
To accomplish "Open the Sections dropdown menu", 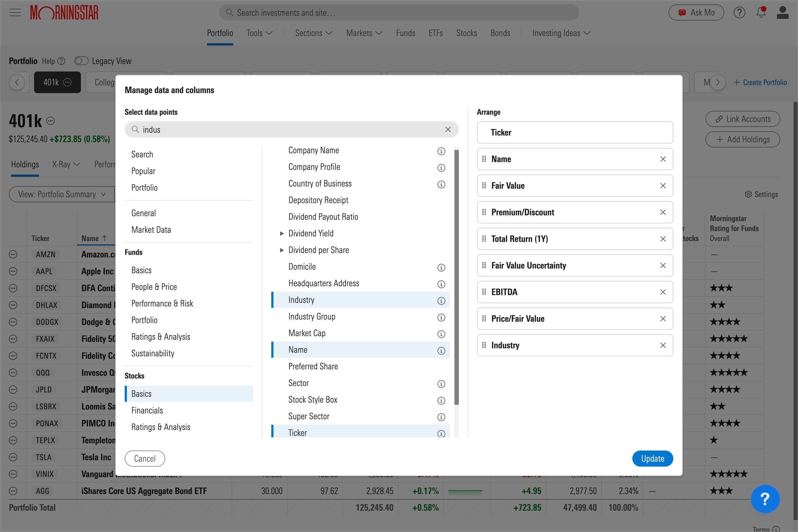I will [x=313, y=33].
